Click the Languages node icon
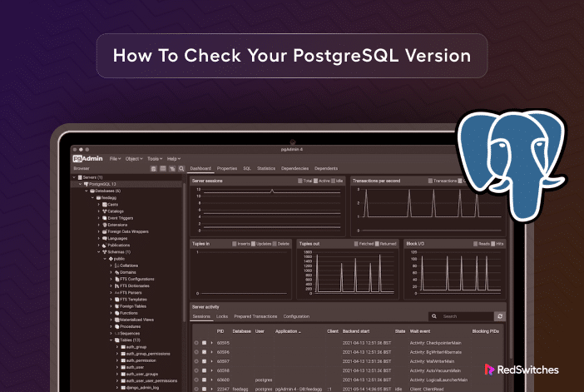 pyautogui.click(x=105, y=239)
